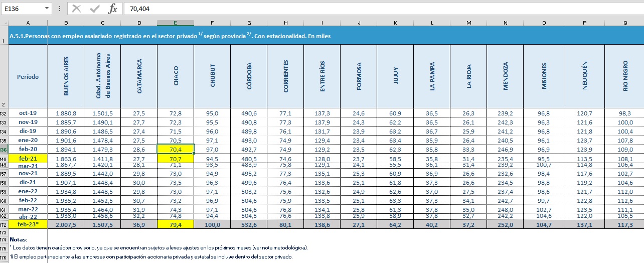Click the Catamarca value 36,9

(x=139, y=225)
